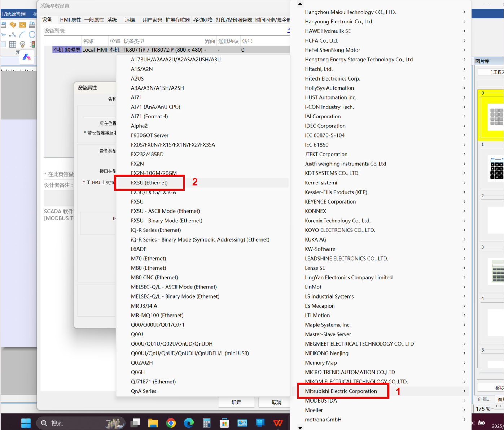Viewport: 504px width, 430px height.
Task: Select the arc drawing tool
Action: click(22, 35)
